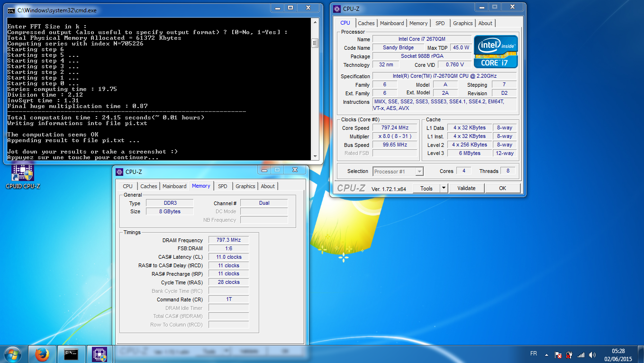
Task: Select the Graphics tab in the Memory window
Action: [245, 186]
